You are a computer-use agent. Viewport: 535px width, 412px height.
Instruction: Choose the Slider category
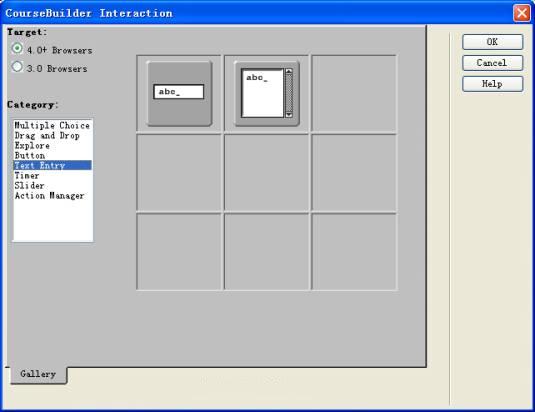[29, 186]
